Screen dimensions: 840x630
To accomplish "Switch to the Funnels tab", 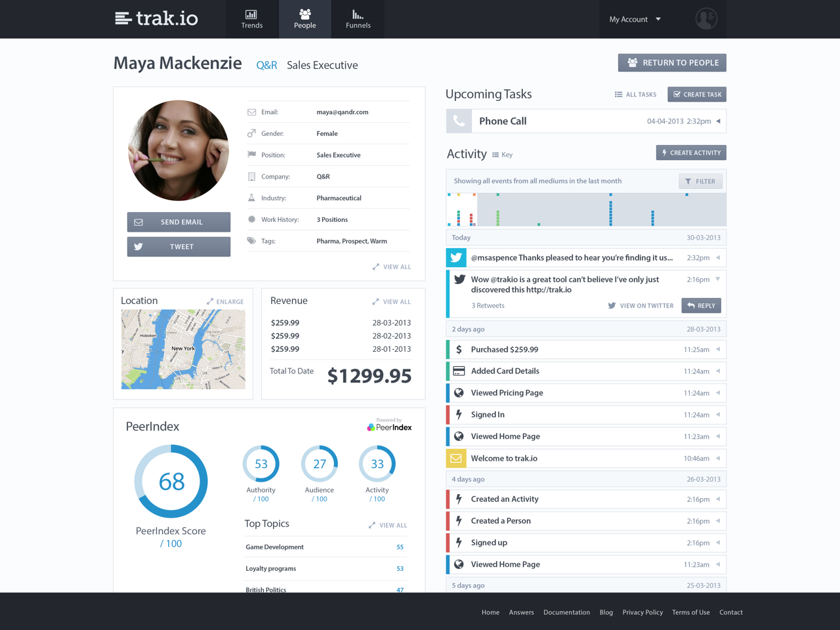I will (358, 19).
